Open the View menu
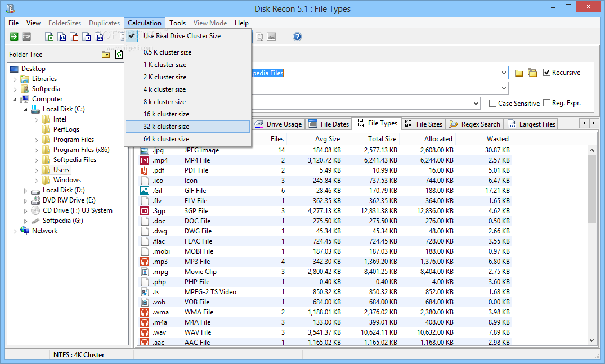Image resolution: width=605 pixels, height=364 pixels. (34, 23)
